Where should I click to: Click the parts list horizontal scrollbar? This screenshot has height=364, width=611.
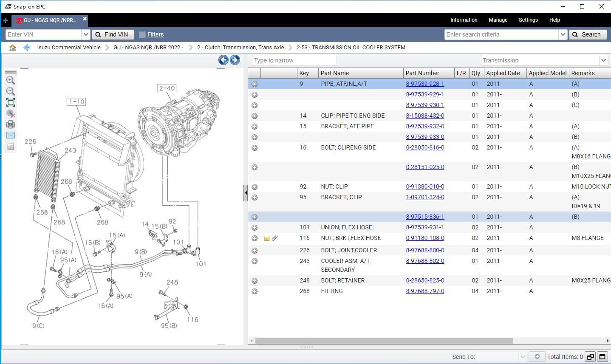[384, 341]
